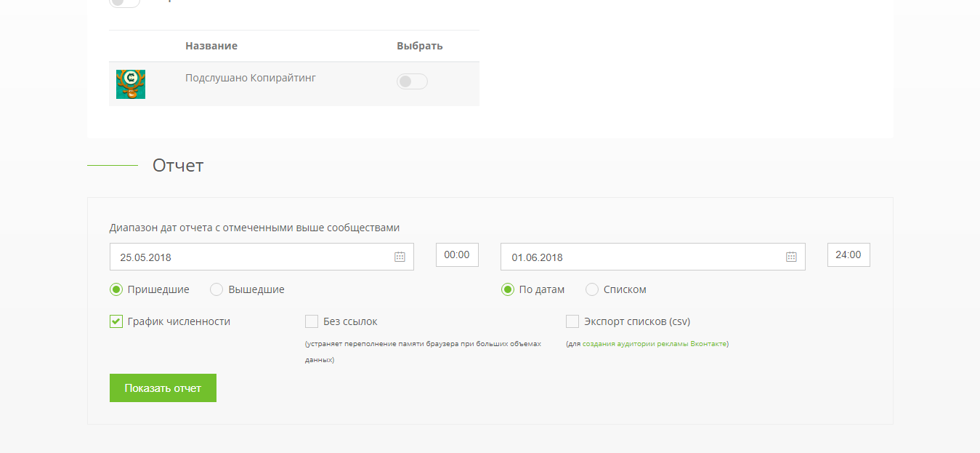Select the Списком radio option

tap(592, 289)
